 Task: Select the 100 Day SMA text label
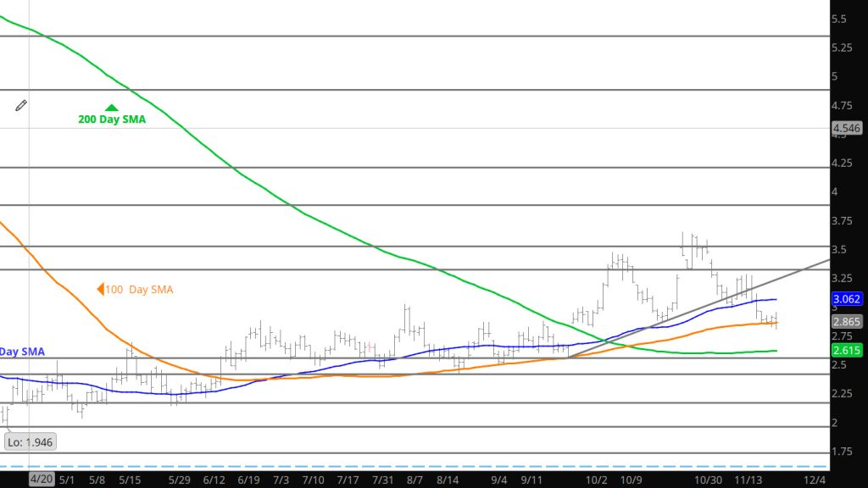pos(140,290)
